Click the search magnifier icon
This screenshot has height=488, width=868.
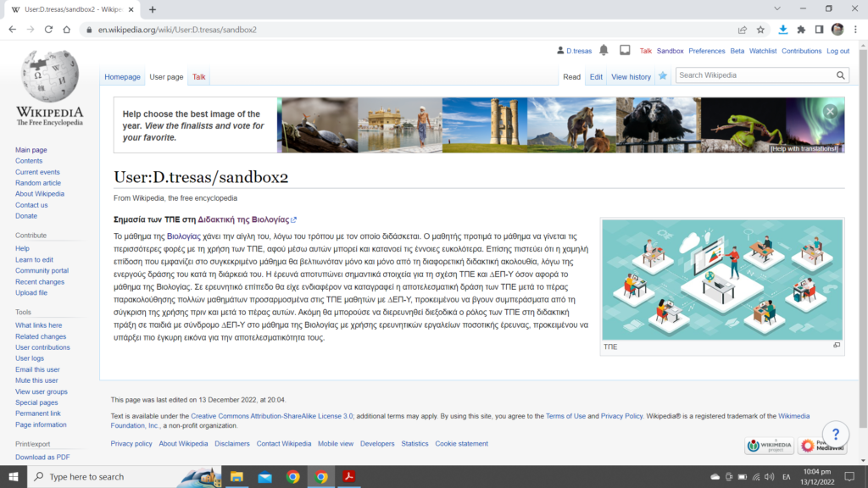[x=841, y=75]
